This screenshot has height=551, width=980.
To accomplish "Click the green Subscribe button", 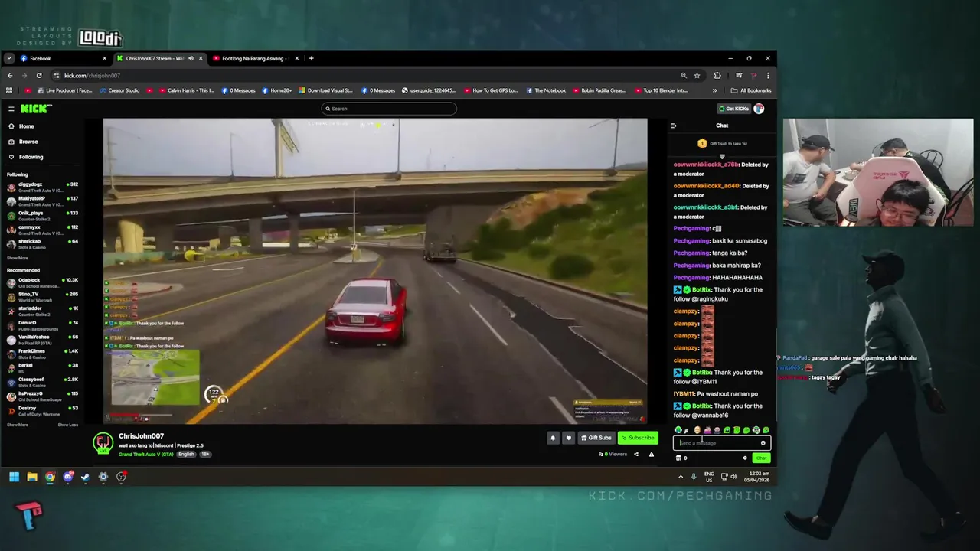I will coord(638,438).
